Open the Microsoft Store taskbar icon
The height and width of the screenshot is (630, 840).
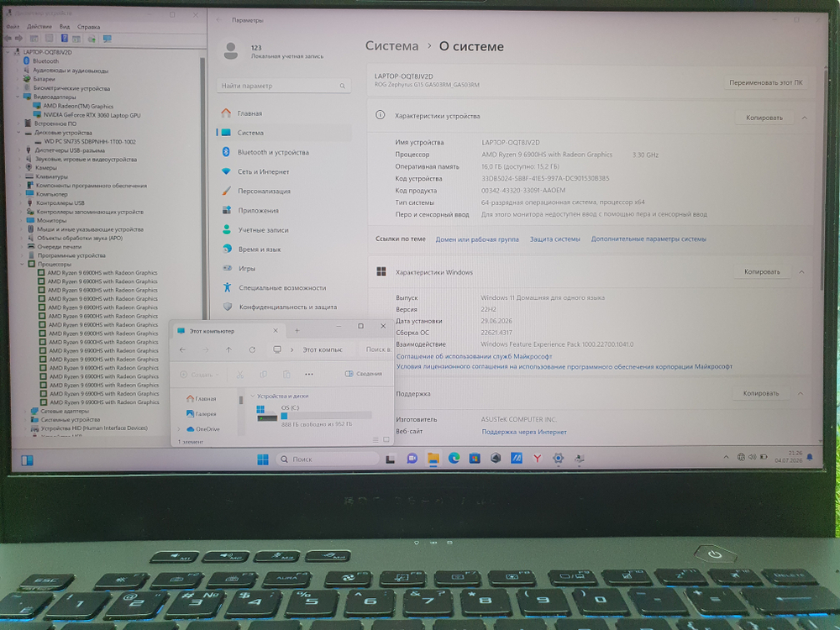475,458
